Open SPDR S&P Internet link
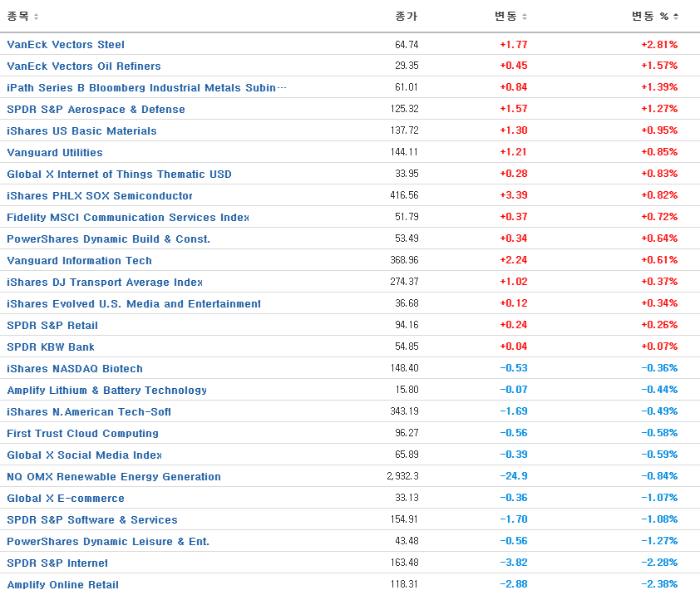 click(x=57, y=564)
